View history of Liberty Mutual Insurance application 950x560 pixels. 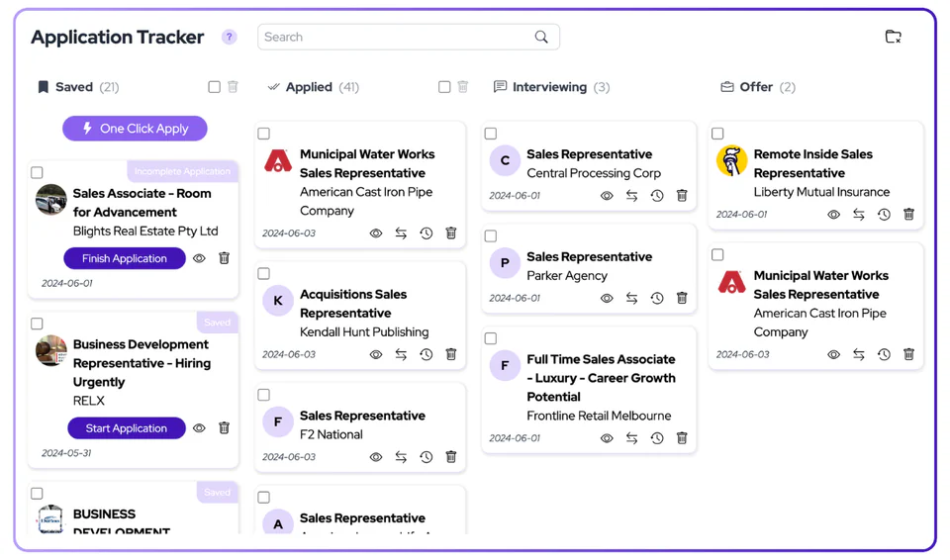point(884,215)
